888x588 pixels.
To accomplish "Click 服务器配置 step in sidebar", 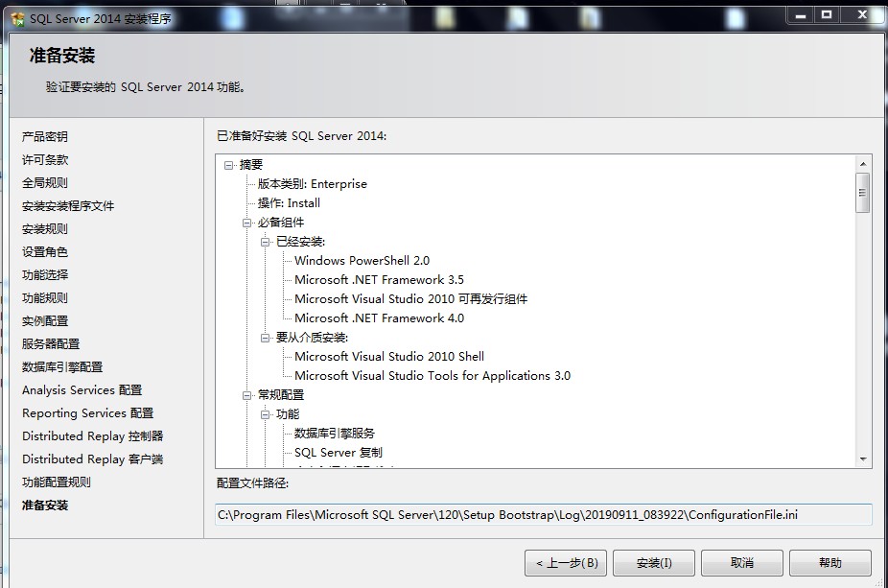I will coord(51,343).
